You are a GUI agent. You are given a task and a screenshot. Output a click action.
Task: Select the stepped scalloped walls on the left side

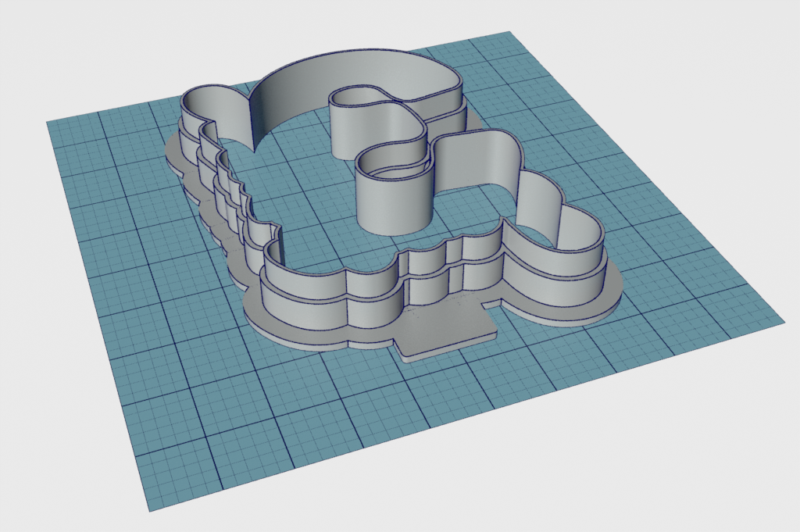tap(227, 195)
